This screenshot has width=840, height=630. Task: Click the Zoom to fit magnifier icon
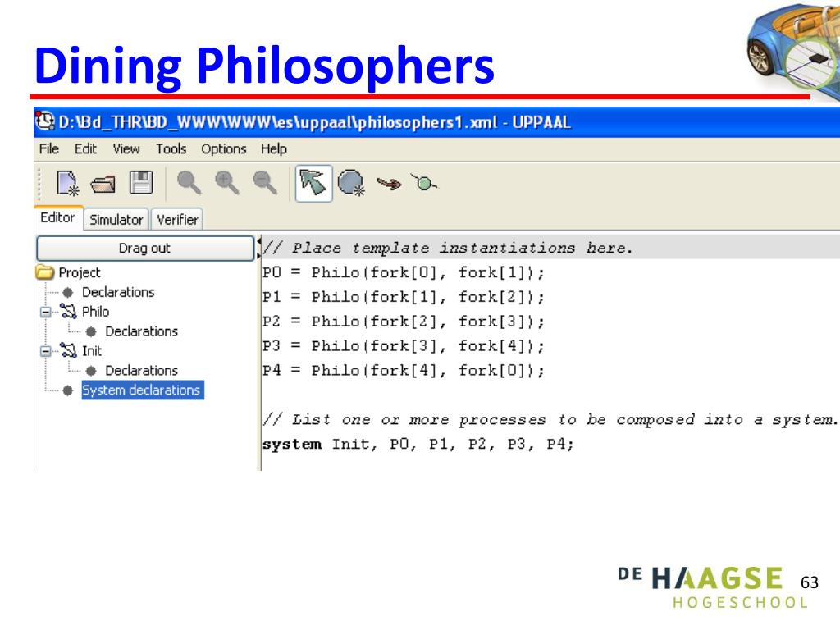point(189,183)
